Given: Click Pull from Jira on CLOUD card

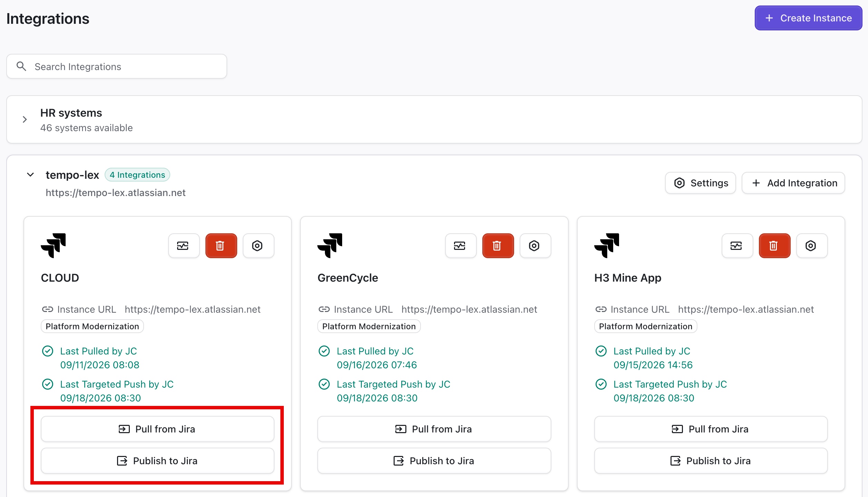Looking at the screenshot, I should click(x=157, y=429).
